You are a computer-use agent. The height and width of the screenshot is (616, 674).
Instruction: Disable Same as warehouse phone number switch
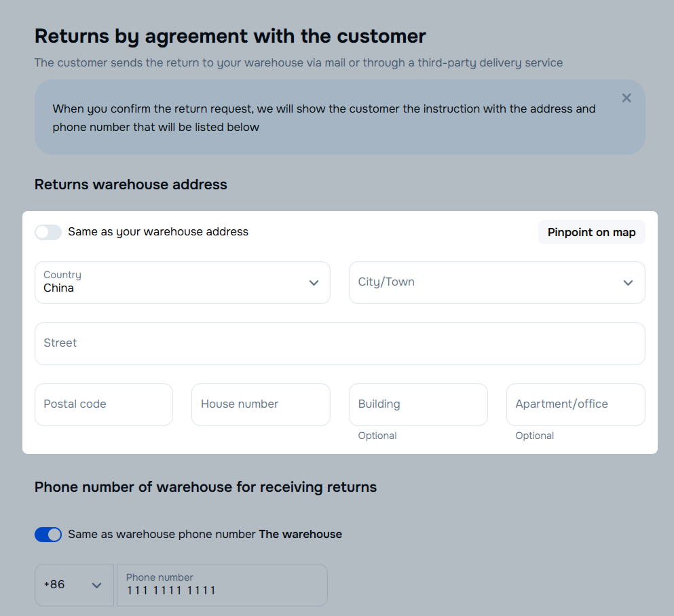coord(48,535)
